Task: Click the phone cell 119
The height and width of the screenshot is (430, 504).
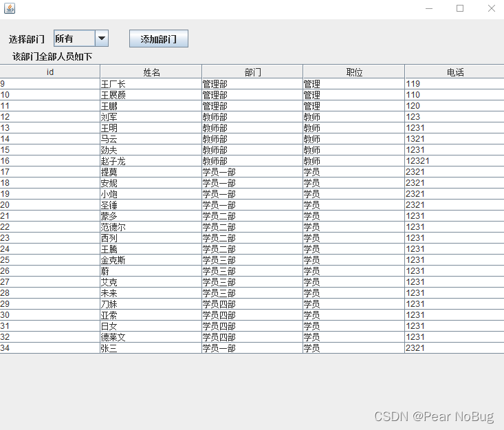Action: [454, 84]
